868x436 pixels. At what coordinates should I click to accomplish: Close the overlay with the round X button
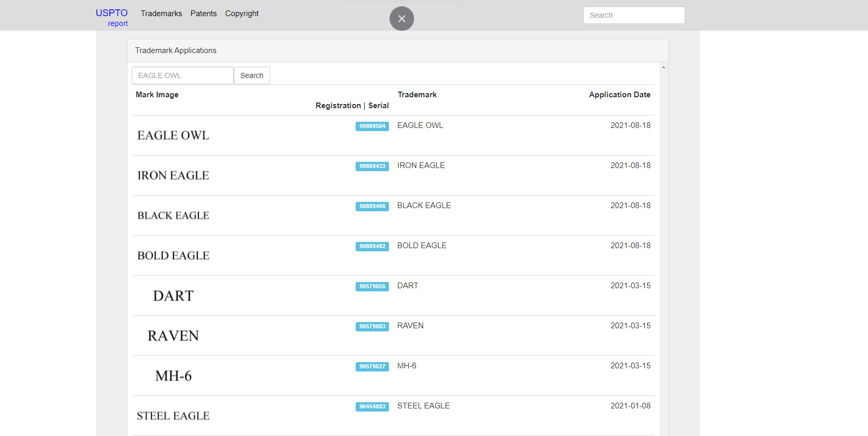(401, 19)
